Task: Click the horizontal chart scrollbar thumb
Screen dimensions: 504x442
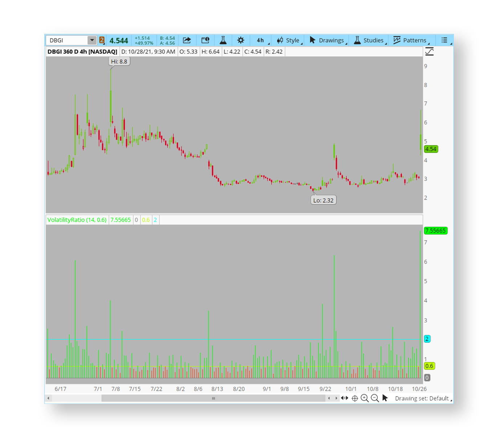Action: coord(214,398)
